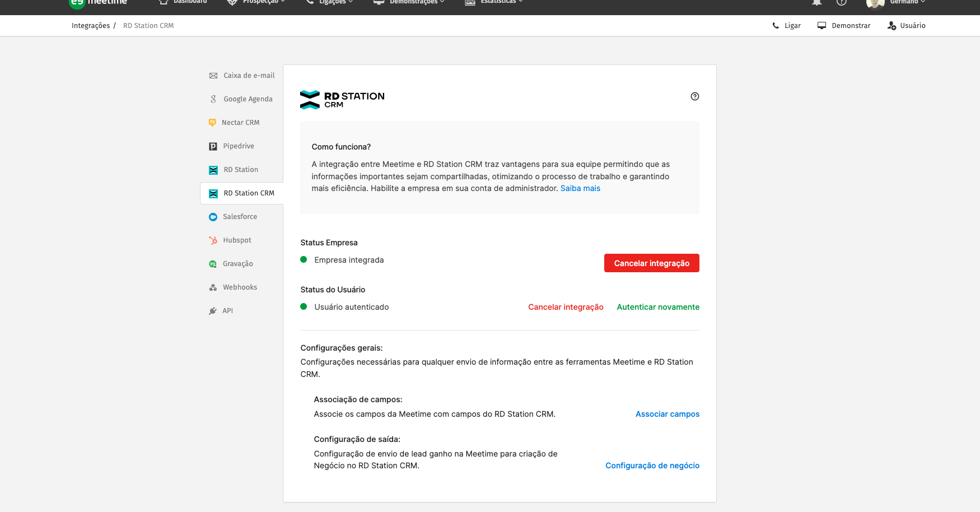The height and width of the screenshot is (512, 980).
Task: Open the Hubspot integration label
Action: click(237, 240)
